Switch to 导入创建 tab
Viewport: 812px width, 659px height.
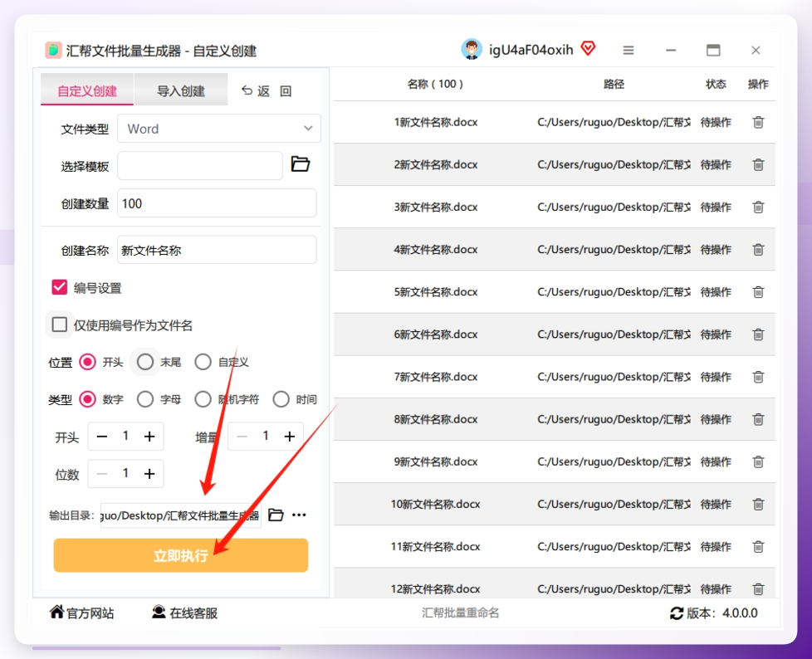[x=181, y=90]
